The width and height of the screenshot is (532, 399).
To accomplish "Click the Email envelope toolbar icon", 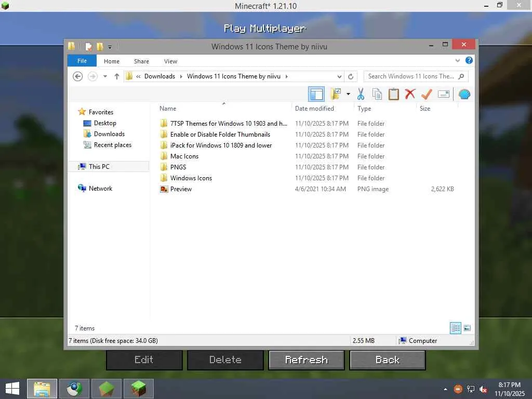I will tap(444, 94).
